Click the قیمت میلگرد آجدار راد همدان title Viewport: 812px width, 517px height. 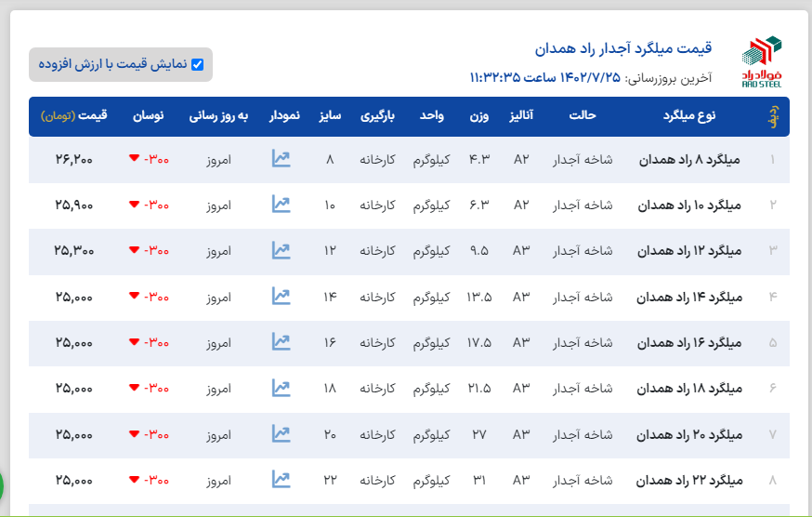(x=623, y=47)
